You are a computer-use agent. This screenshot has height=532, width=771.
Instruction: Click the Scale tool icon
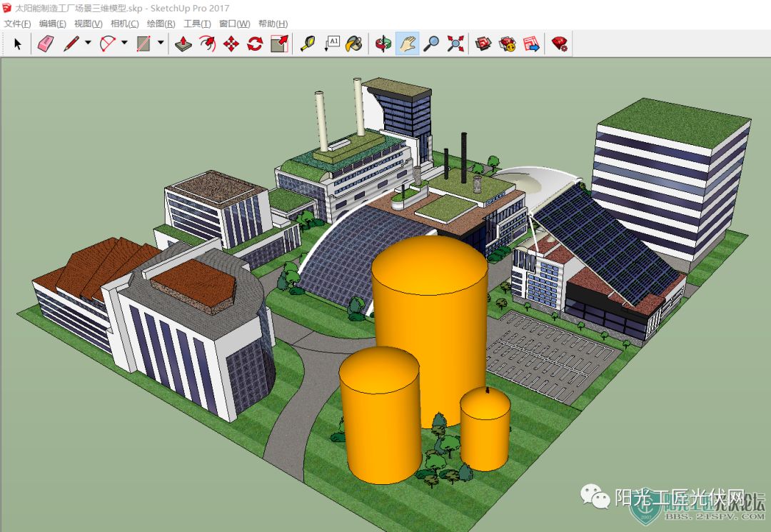(x=279, y=44)
